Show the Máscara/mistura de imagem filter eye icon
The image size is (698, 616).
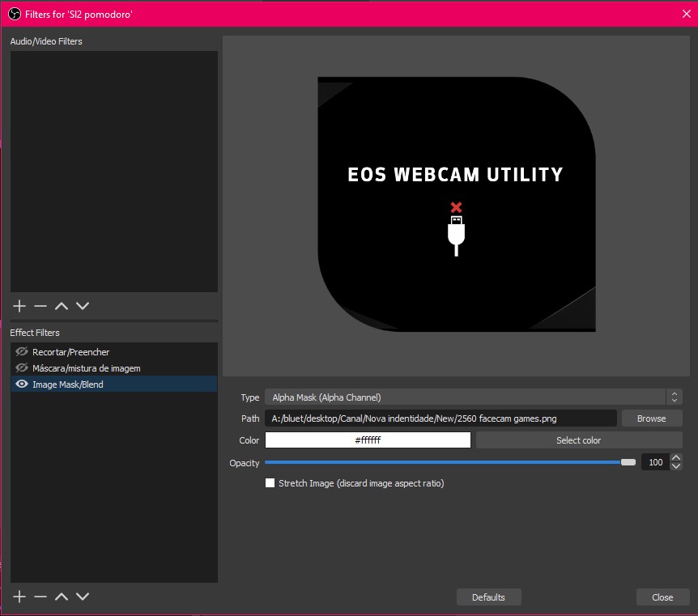point(21,367)
